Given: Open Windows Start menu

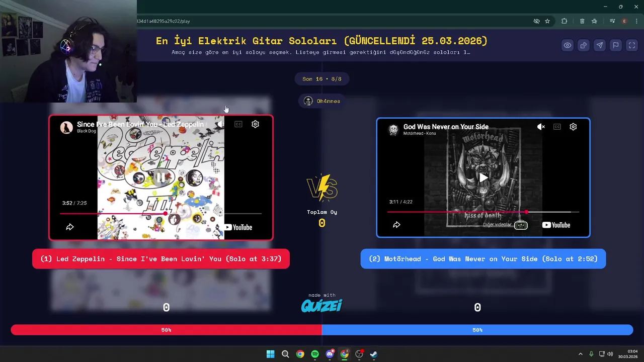Looking at the screenshot, I should click(270, 354).
